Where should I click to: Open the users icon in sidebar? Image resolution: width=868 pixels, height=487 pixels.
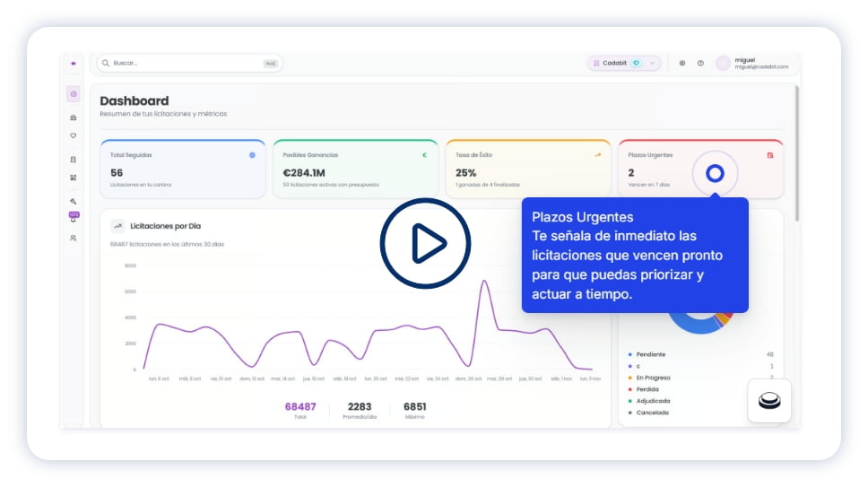coord(73,238)
